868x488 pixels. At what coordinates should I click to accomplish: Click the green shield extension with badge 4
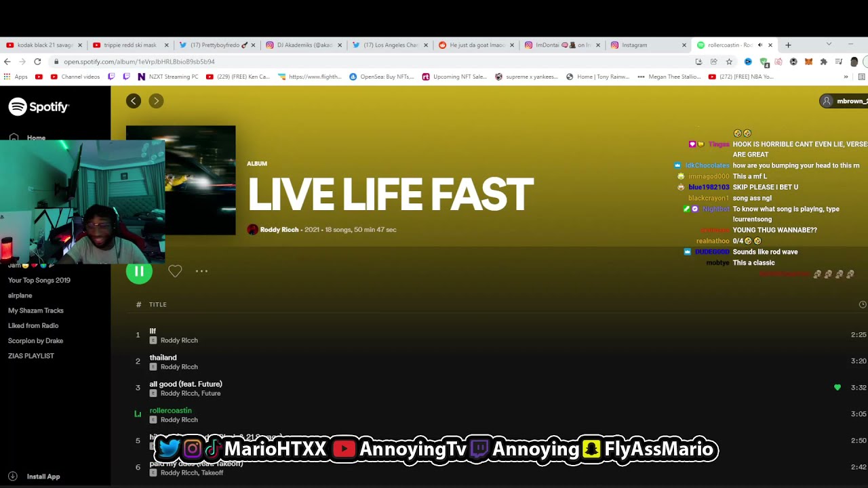764,62
